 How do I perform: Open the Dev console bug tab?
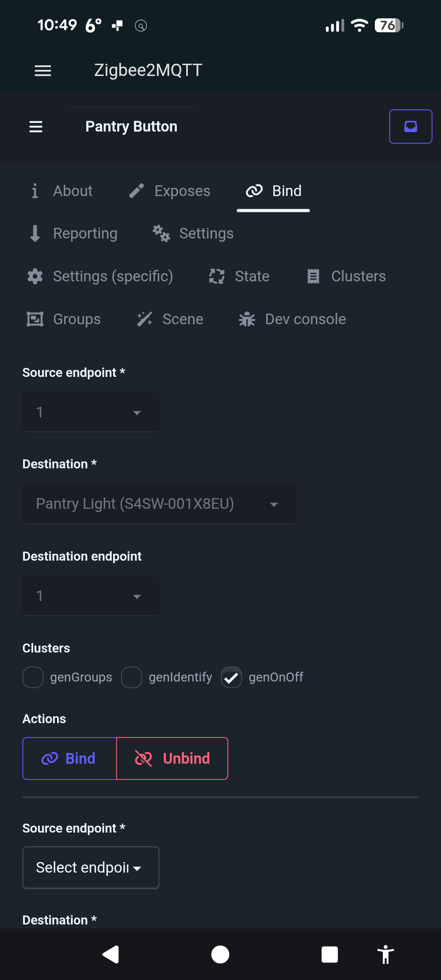click(x=292, y=319)
